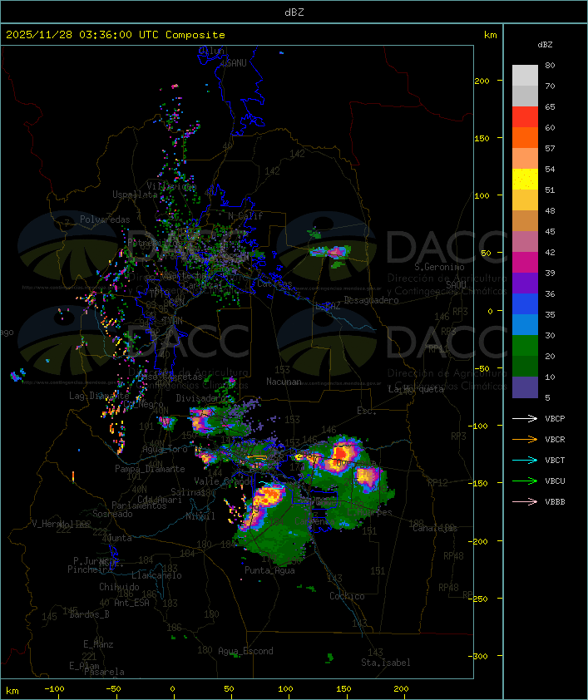This screenshot has height=700, width=588.
Task: Click the S.Geronimo place label
Action: click(439, 267)
